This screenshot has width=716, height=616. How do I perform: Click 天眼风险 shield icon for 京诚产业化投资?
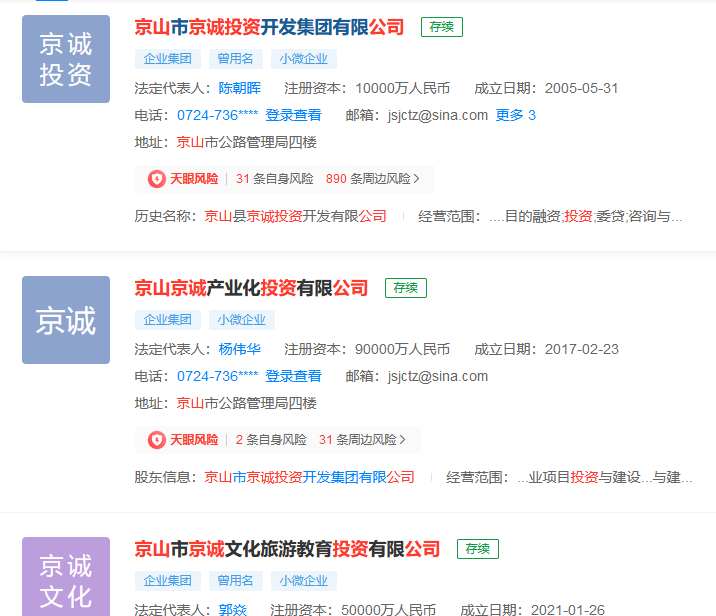click(x=157, y=440)
